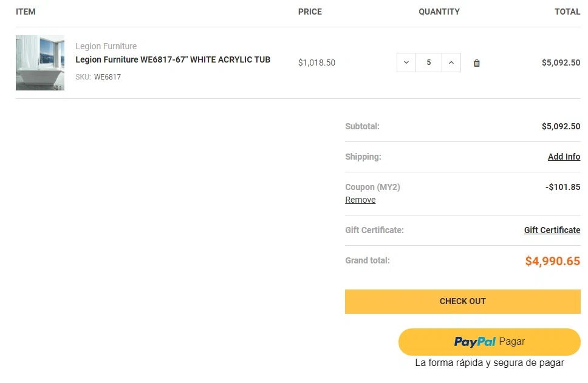
Task: Open the WE6817-67" WHITE ACRYLIC TUB product title
Action: point(173,59)
